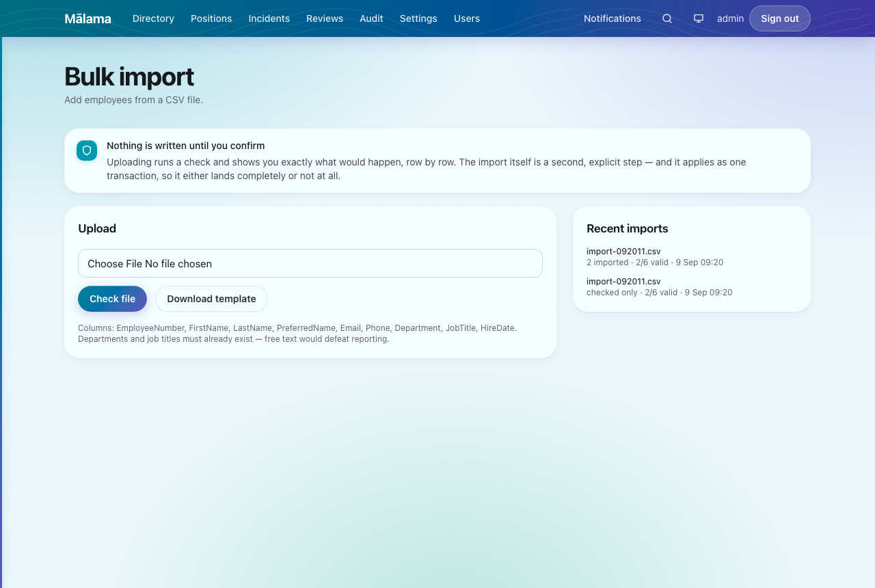Select the checked only import-092011.csv entry

pos(623,282)
